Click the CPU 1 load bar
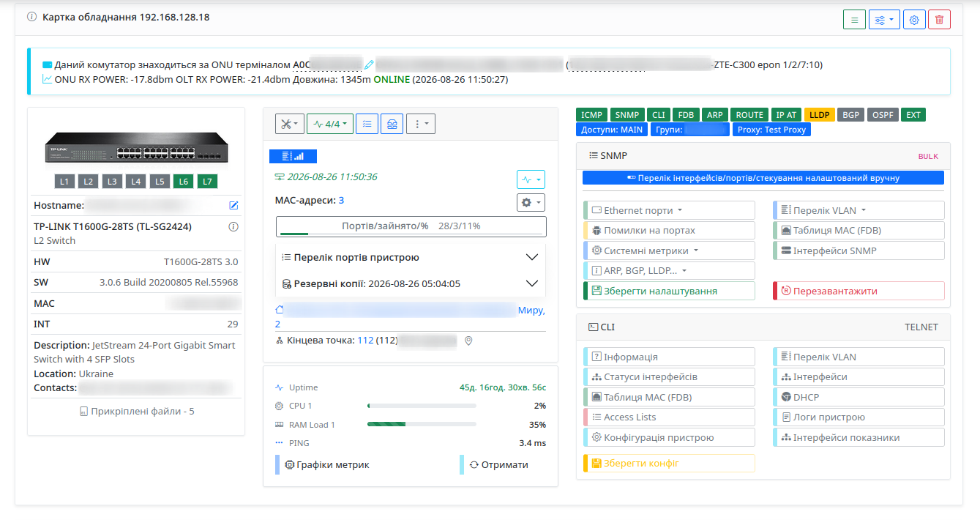980x520 pixels. click(422, 406)
